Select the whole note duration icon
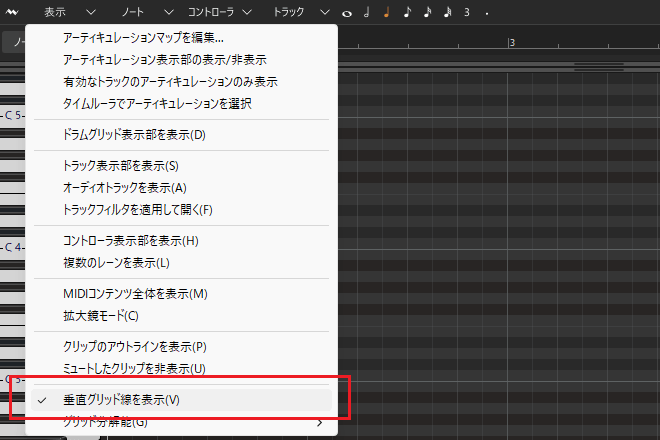Image resolution: width=660 pixels, height=440 pixels. [x=347, y=14]
